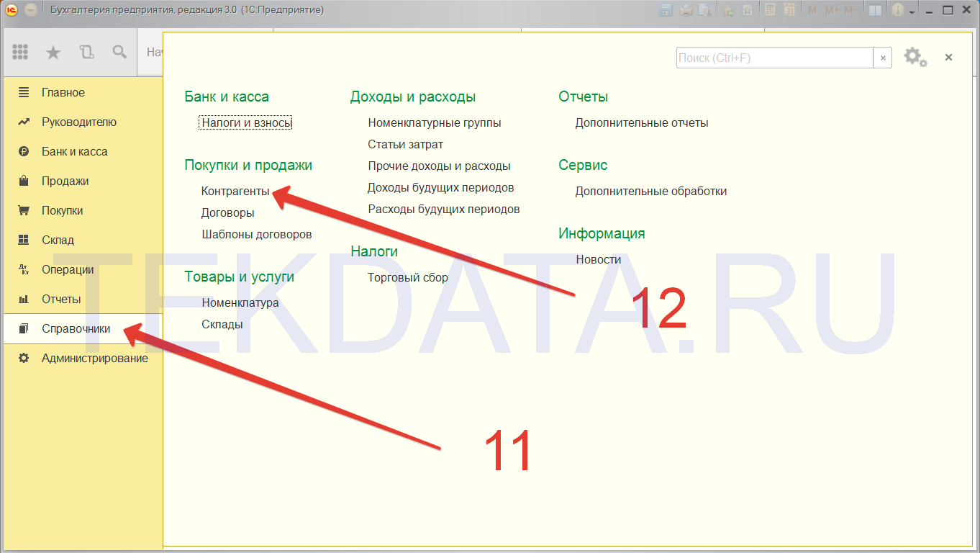Click the Print icon in title bar

point(686,10)
